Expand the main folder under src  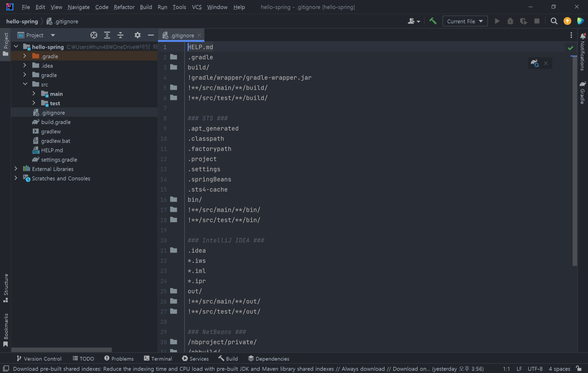point(34,94)
